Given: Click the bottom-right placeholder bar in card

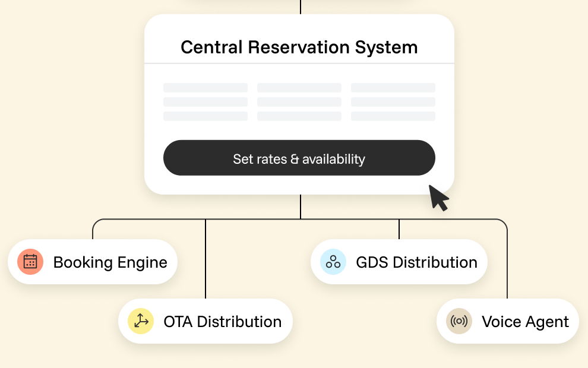Looking at the screenshot, I should (393, 116).
